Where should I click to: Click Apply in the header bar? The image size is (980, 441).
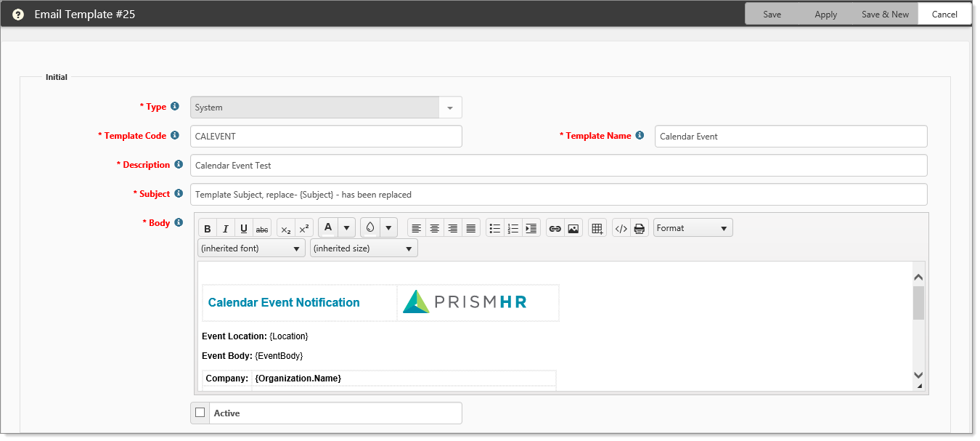[x=826, y=14]
